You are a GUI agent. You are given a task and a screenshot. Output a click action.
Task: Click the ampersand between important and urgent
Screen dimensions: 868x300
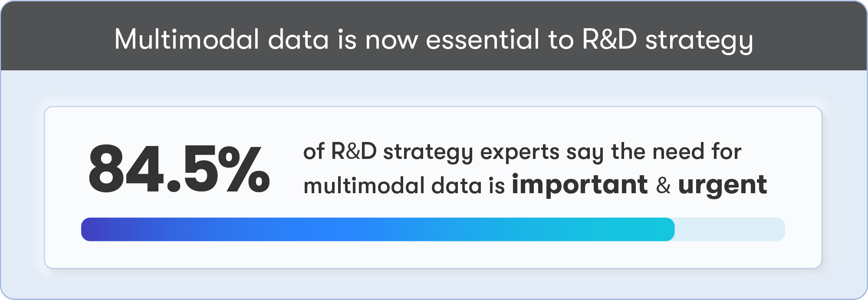click(x=663, y=185)
